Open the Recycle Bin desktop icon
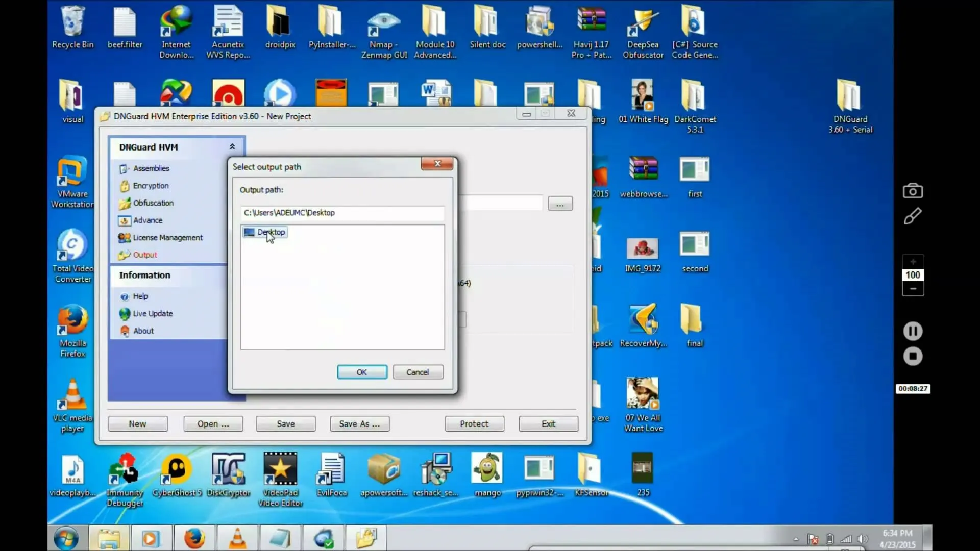 point(73,28)
